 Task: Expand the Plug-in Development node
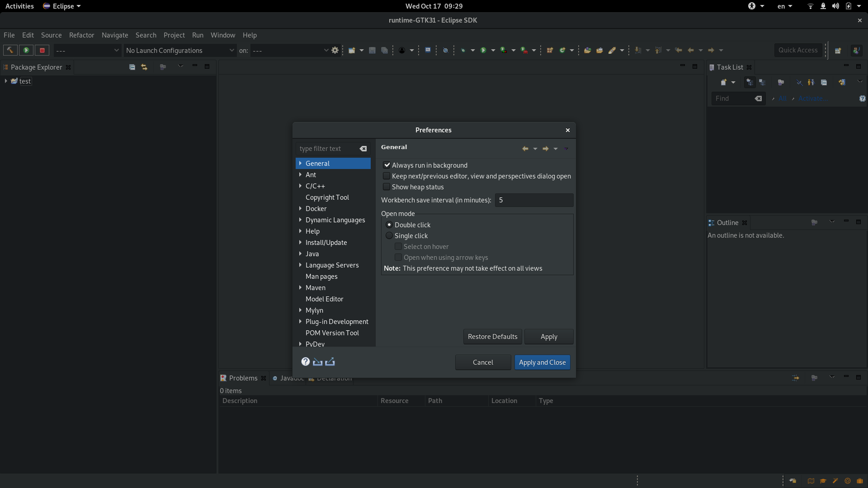(x=300, y=321)
